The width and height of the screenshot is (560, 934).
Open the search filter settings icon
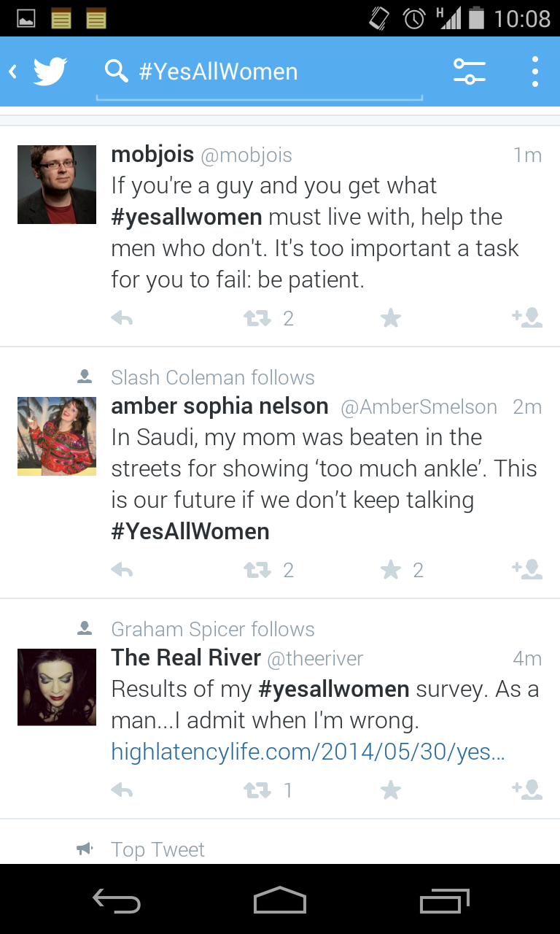469,72
